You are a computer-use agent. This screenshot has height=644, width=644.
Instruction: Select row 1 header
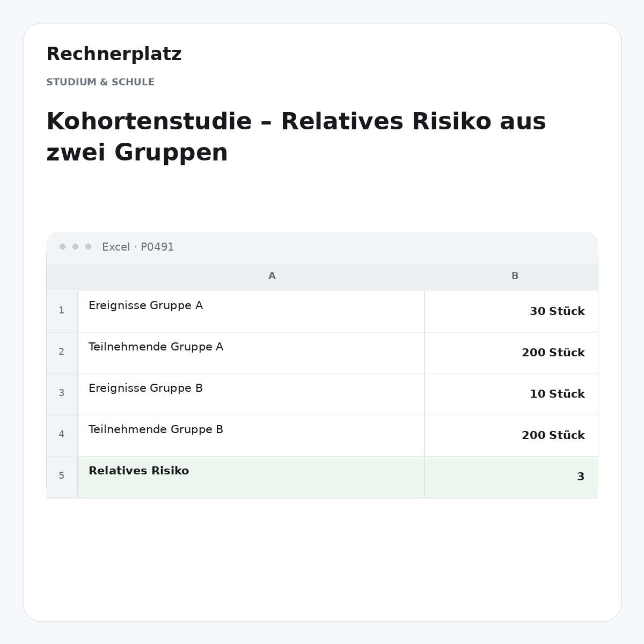click(62, 311)
